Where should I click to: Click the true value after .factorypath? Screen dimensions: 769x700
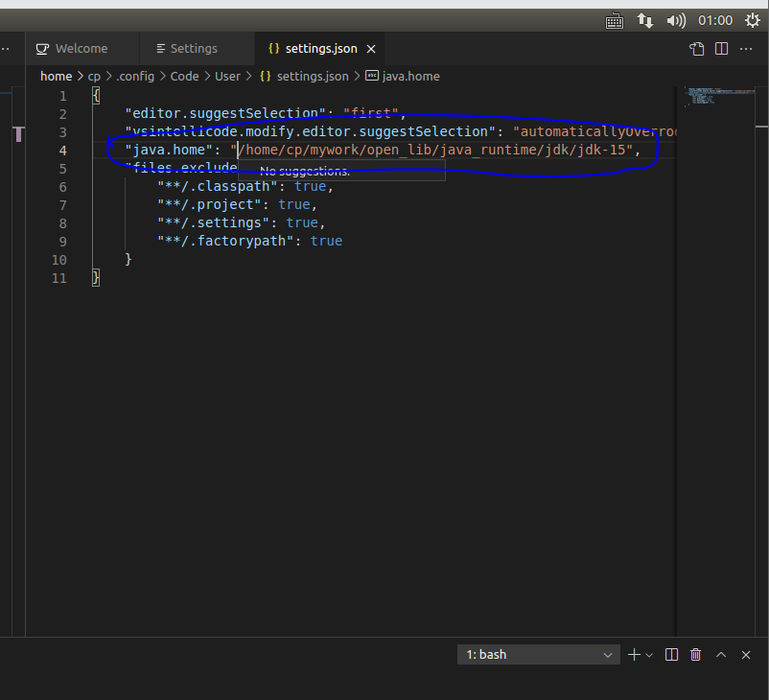(x=326, y=241)
